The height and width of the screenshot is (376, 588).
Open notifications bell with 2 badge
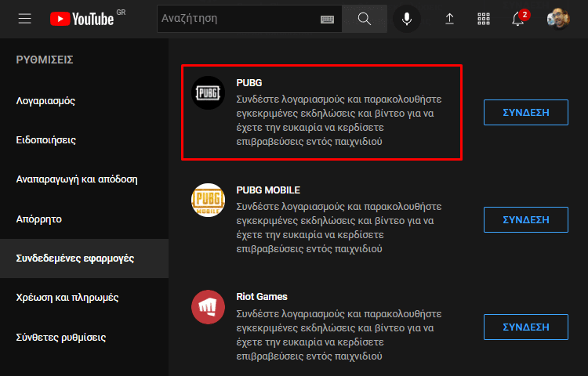click(520, 18)
